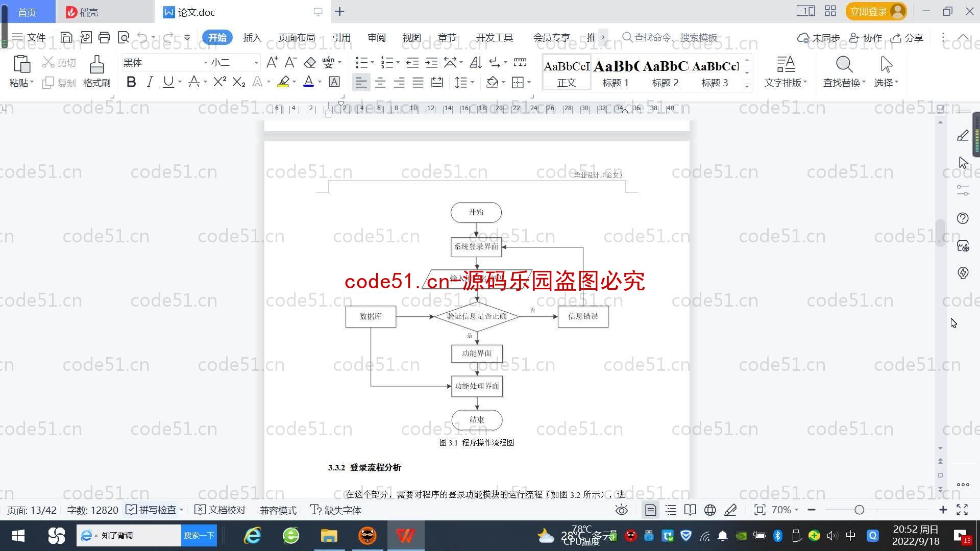The width and height of the screenshot is (980, 551).
Task: Click the Undo arrow icon
Action: pyautogui.click(x=142, y=37)
